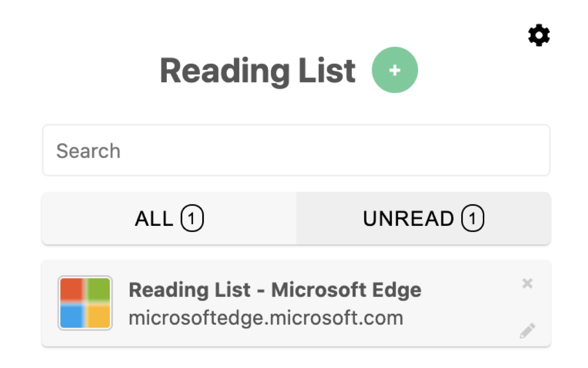Open the settings gear icon
The height and width of the screenshot is (368, 588).
click(539, 35)
